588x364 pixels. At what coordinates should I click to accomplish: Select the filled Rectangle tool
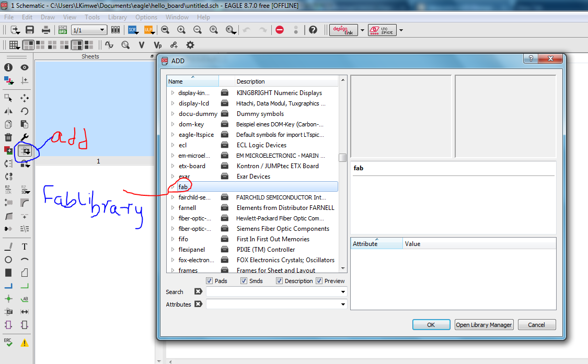(8, 273)
